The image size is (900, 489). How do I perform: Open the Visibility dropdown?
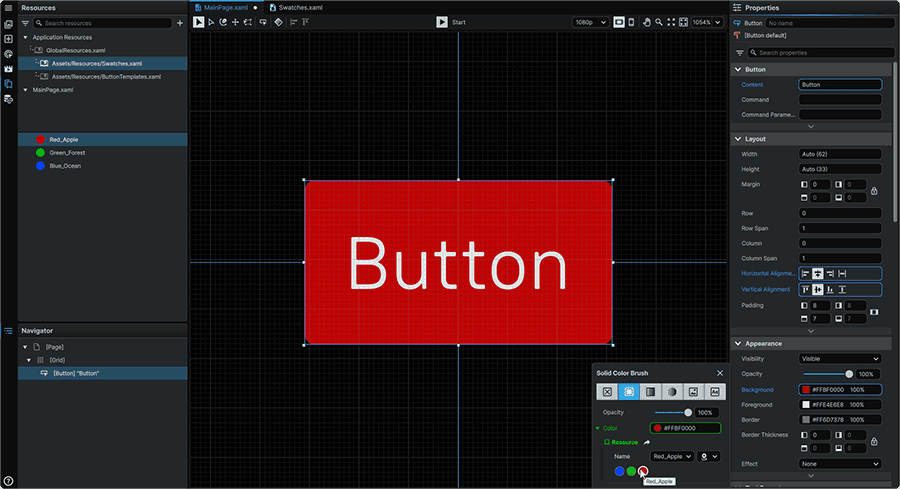(x=840, y=359)
